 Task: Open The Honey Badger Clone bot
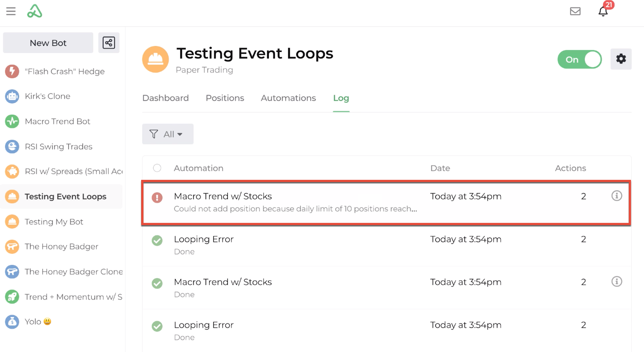click(x=74, y=272)
